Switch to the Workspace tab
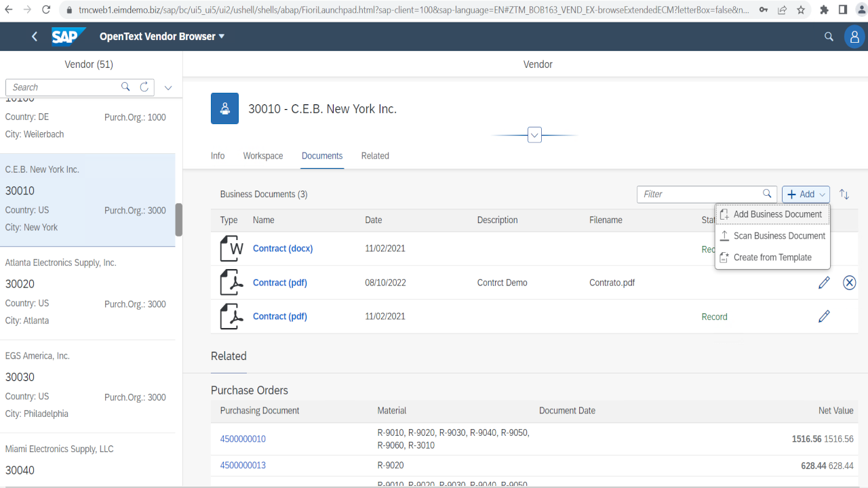868x488 pixels. (x=263, y=156)
